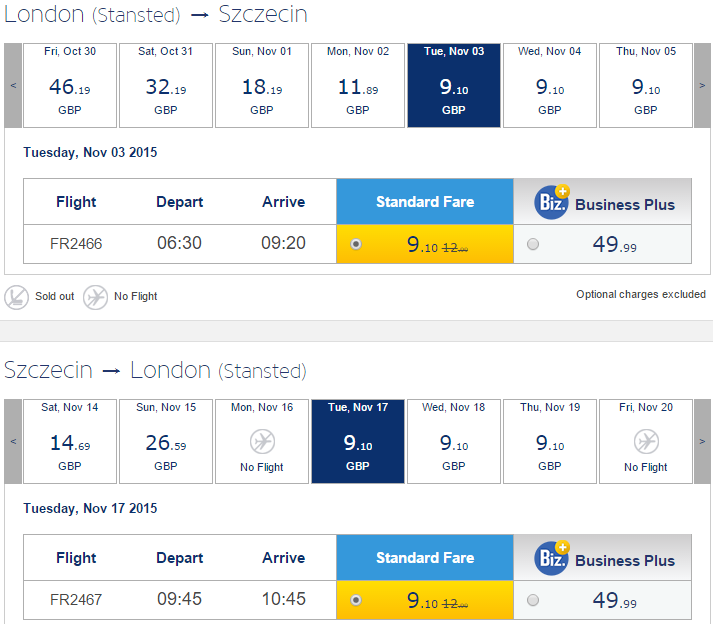Show earlier return dates with left arrow

(13, 441)
